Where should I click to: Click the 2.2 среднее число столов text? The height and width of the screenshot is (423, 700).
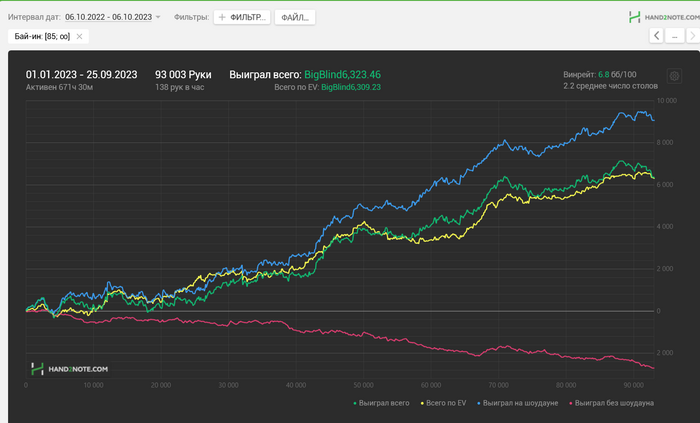610,86
